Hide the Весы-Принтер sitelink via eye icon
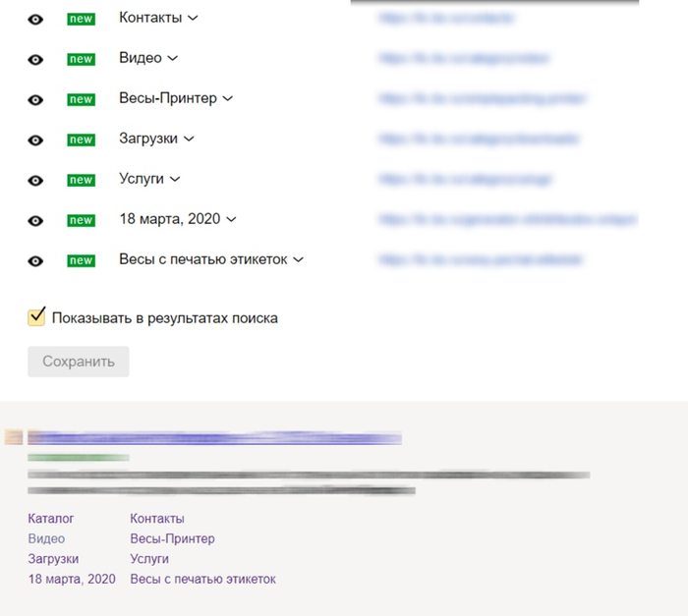 coord(35,99)
